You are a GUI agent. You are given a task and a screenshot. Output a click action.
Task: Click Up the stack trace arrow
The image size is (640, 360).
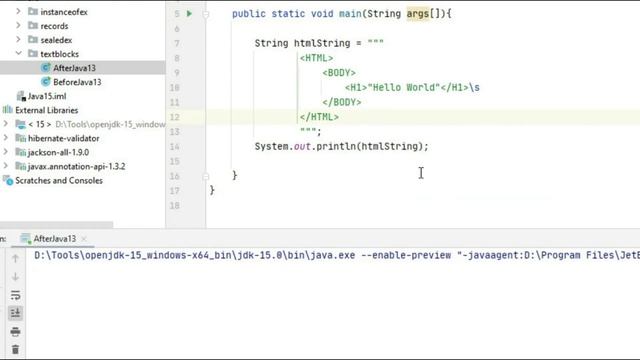coord(15,258)
